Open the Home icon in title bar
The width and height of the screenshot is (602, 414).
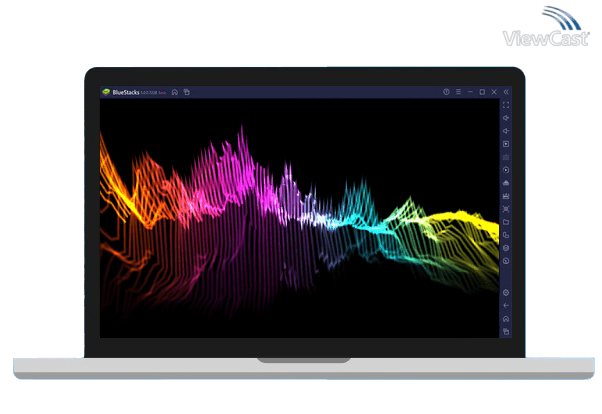click(x=175, y=92)
